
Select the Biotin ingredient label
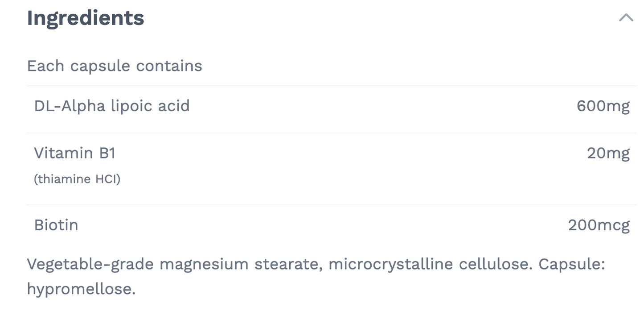pyautogui.click(x=56, y=225)
